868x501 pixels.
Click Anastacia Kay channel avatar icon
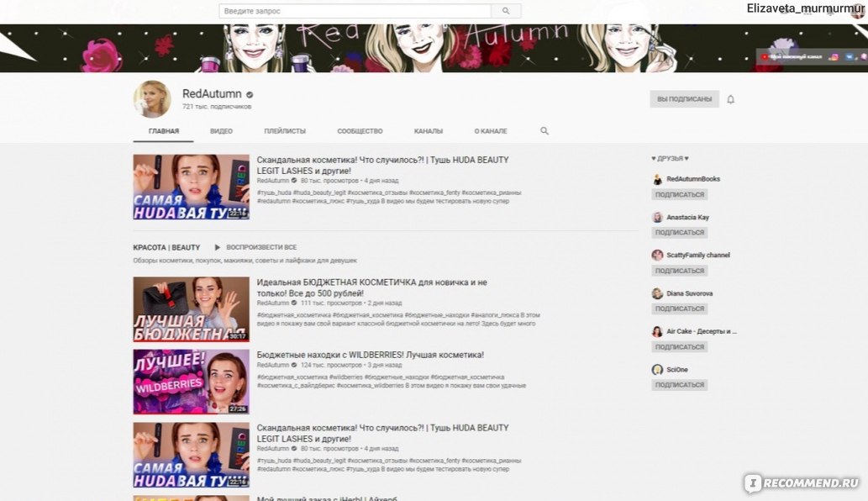(657, 218)
